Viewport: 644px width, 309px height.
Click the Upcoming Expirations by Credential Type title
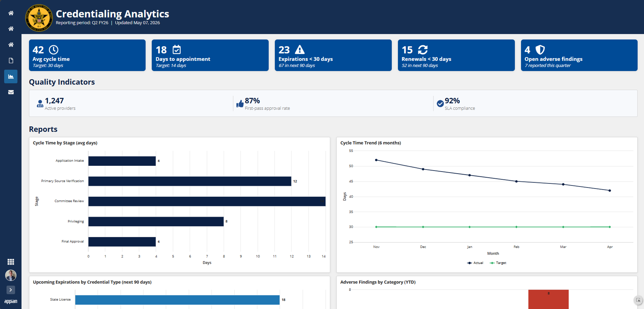[x=92, y=282]
